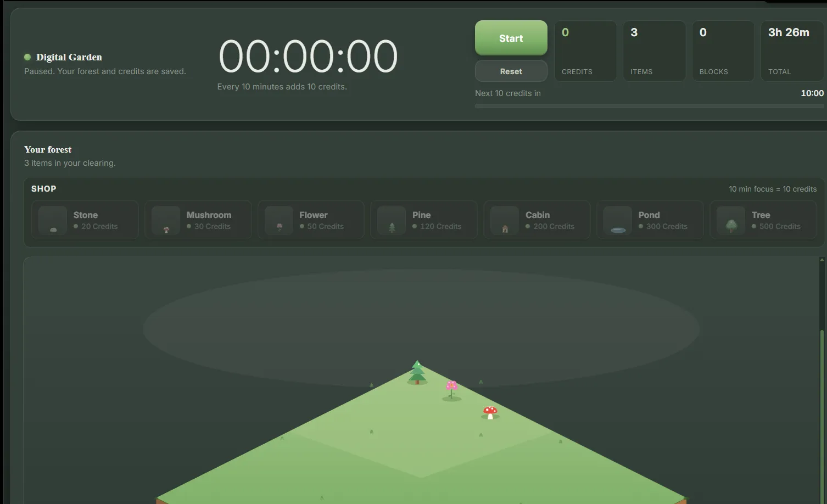Click '3 items in your clearing' text
The image size is (827, 504).
pyautogui.click(x=70, y=163)
